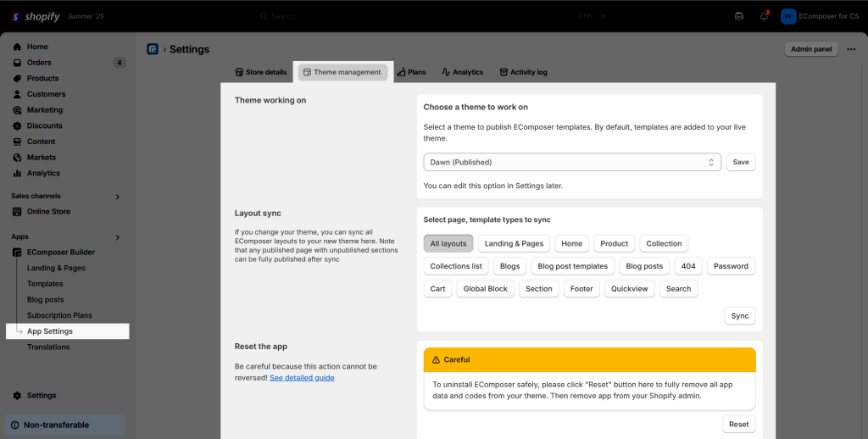Open Subscription Plans in sidebar
The height and width of the screenshot is (439, 868).
(x=59, y=315)
